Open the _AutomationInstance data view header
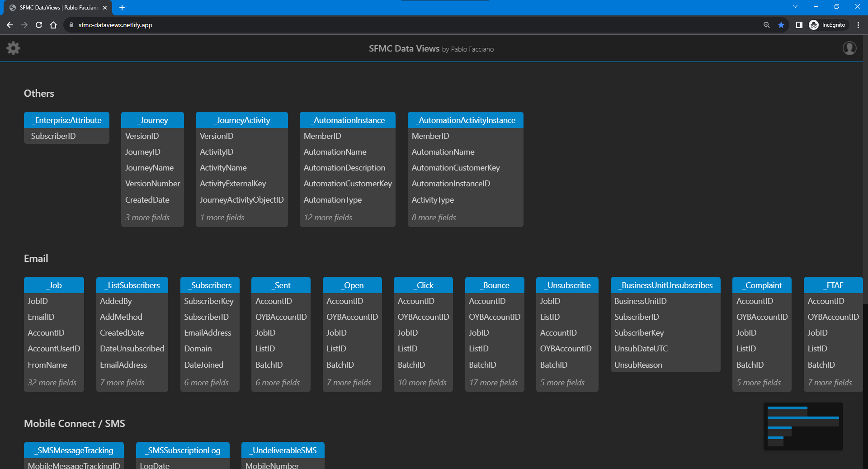Viewport: 868px width, 469px height. point(348,120)
